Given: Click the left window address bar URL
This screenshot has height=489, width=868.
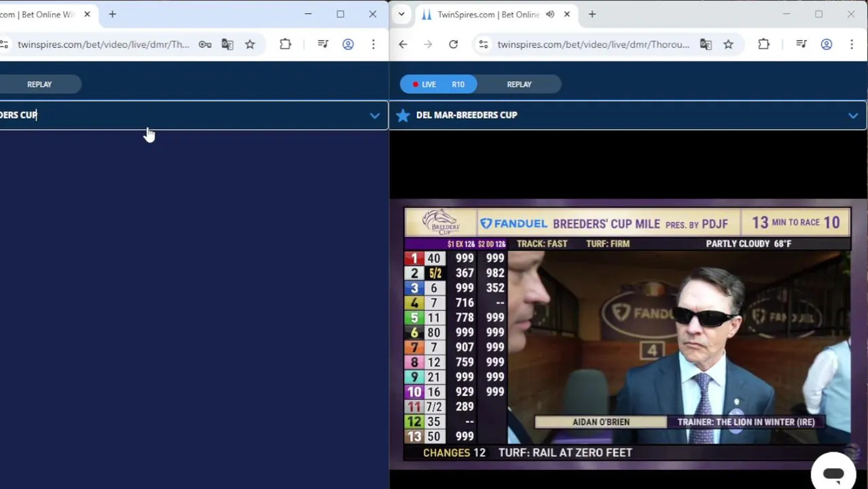Looking at the screenshot, I should coord(103,45).
